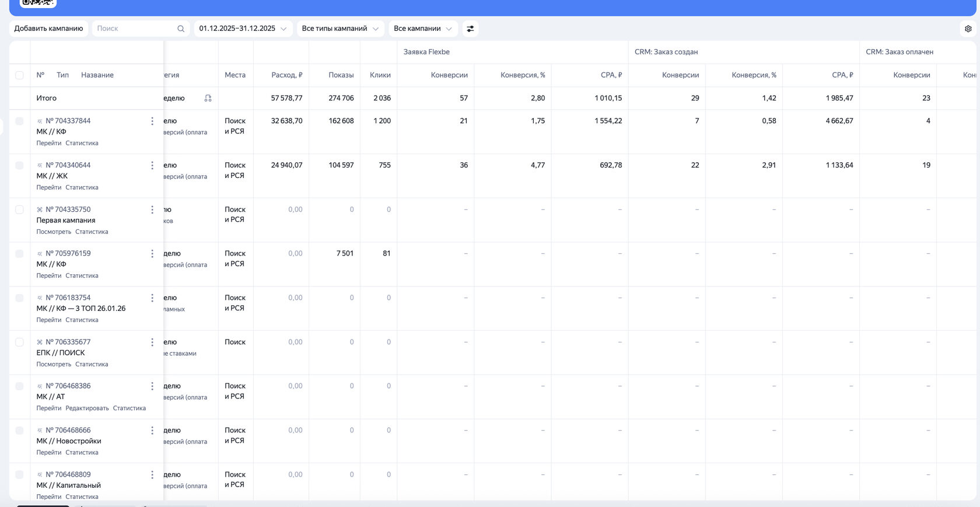
Task: Open three-dot menu for campaign 704340644
Action: (x=152, y=166)
